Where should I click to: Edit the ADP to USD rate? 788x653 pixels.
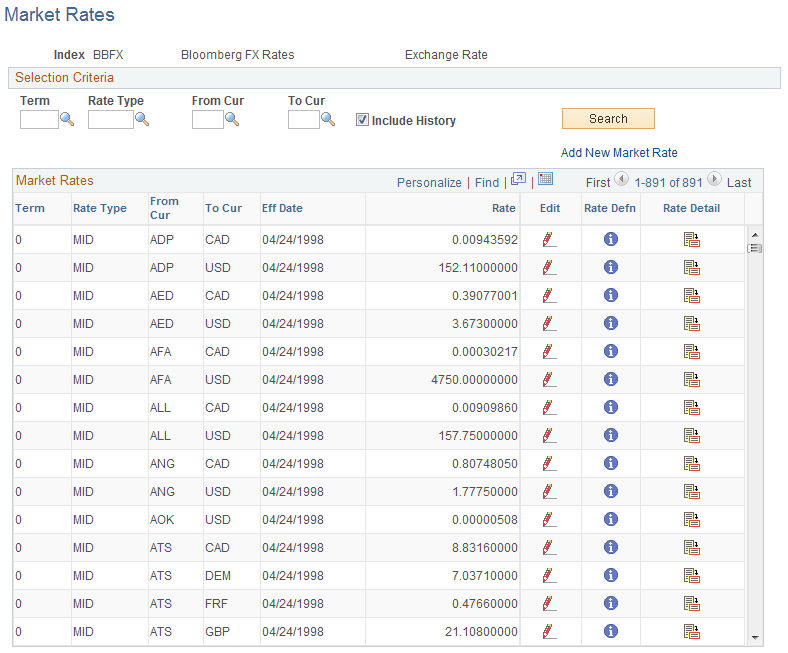pyautogui.click(x=549, y=267)
